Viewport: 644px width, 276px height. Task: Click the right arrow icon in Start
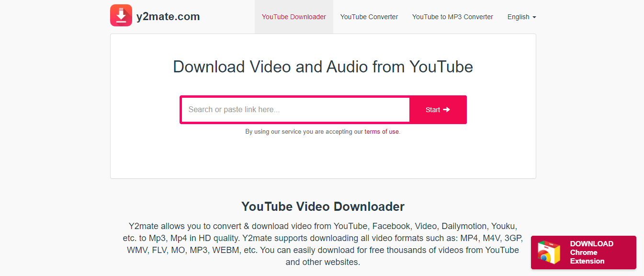point(447,110)
